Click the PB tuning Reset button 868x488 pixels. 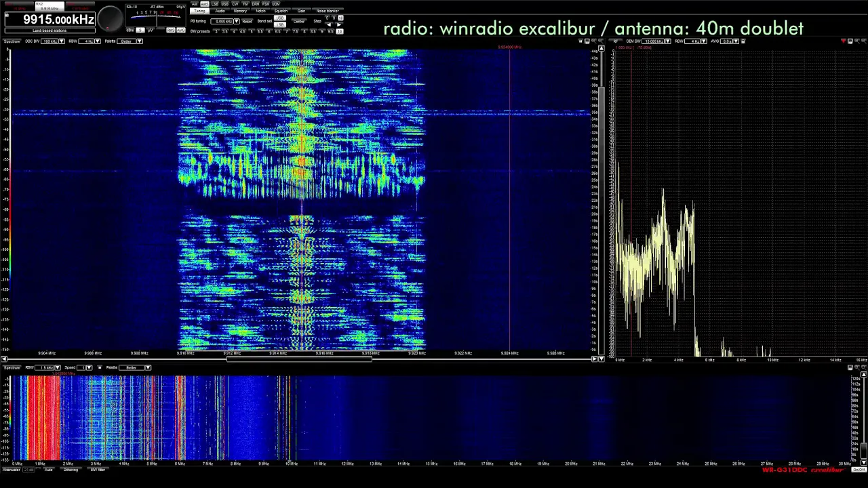point(248,21)
